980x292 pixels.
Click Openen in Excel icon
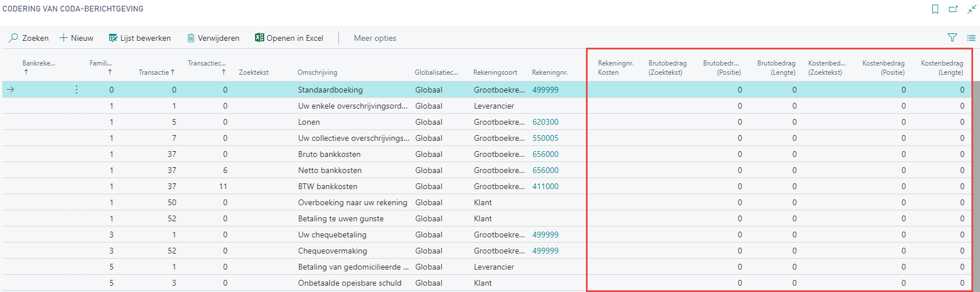point(260,38)
